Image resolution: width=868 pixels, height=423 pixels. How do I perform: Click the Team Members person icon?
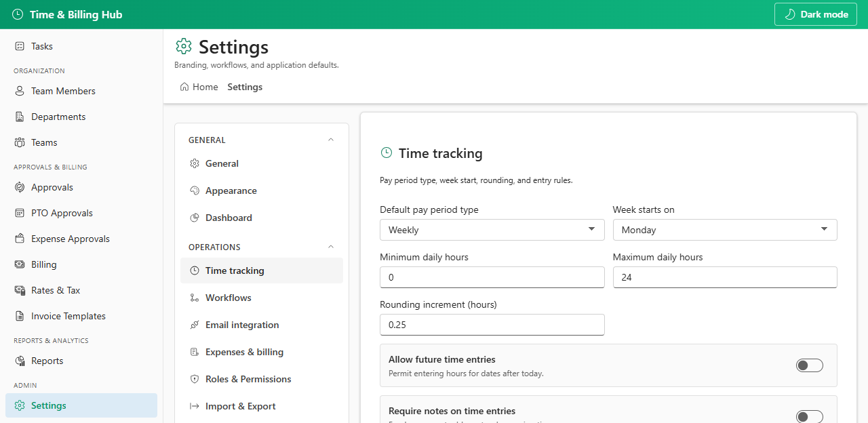pyautogui.click(x=20, y=91)
